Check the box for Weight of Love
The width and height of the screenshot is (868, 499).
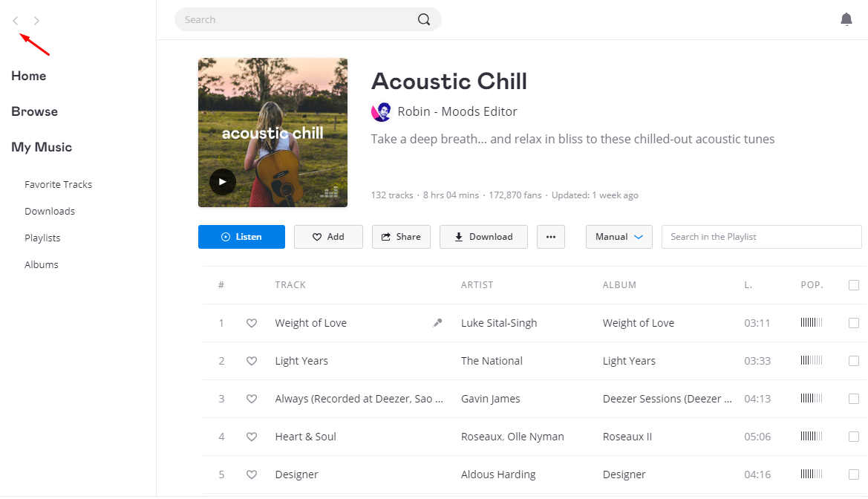tap(854, 323)
